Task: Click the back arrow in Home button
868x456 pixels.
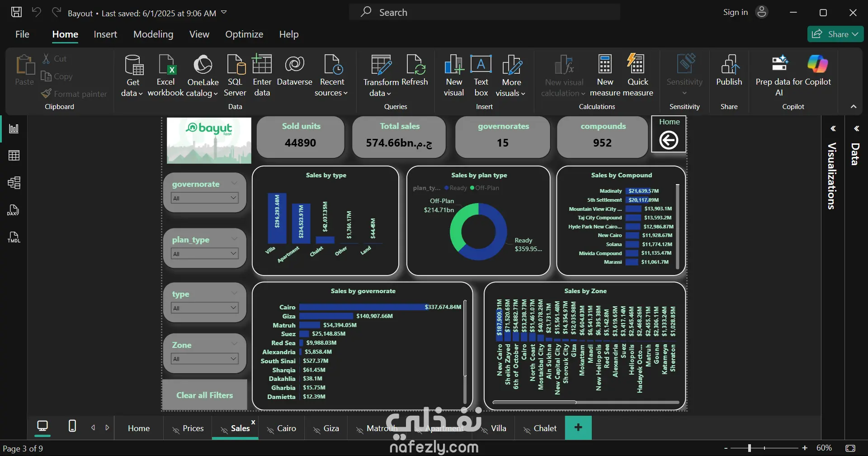Action: click(669, 140)
